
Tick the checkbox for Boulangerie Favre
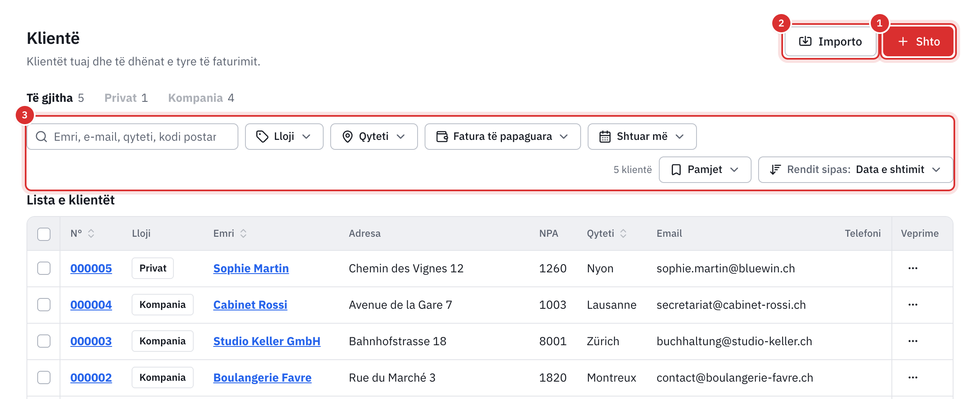coord(44,377)
